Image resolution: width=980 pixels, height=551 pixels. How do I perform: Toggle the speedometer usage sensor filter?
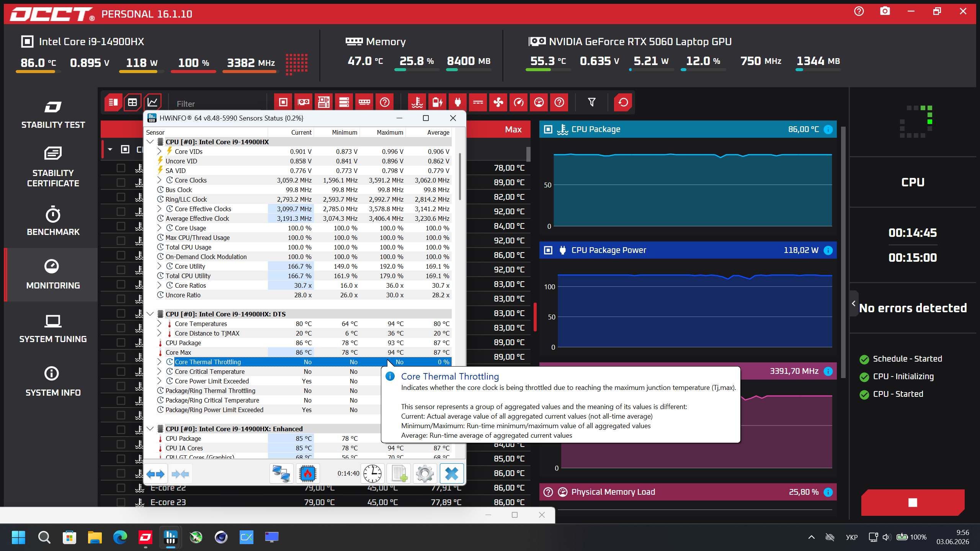pos(519,103)
